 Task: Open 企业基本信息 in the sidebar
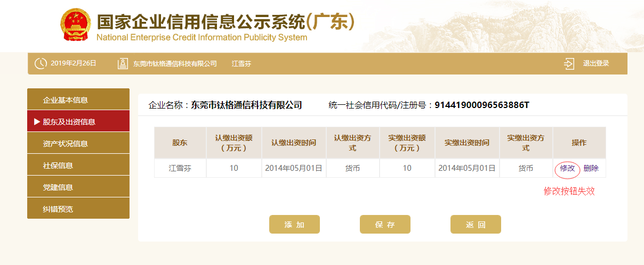[x=78, y=100]
